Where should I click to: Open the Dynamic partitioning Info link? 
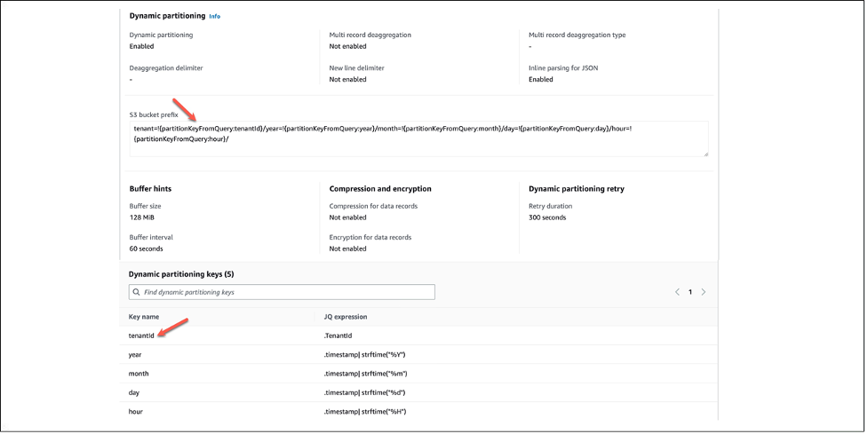click(214, 17)
